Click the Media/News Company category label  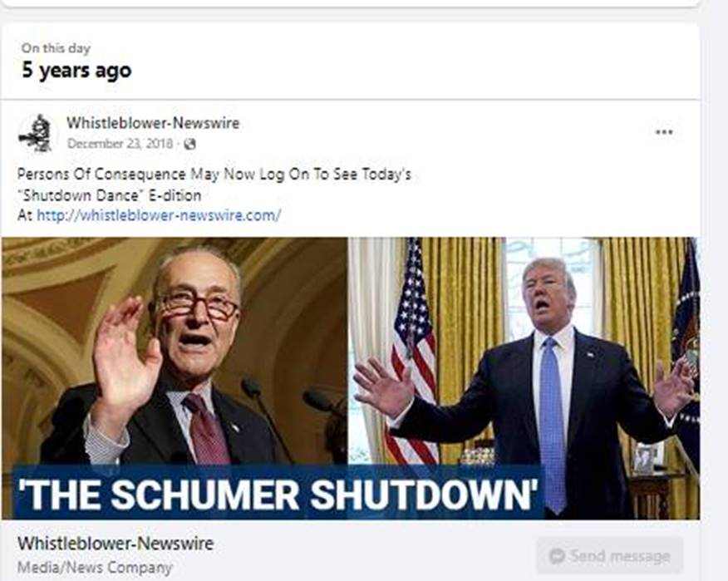pos(95,567)
